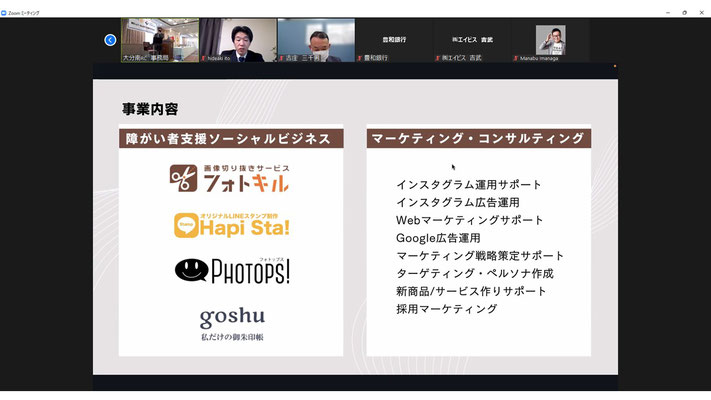Click the 画像切り抜きサービス tagline
This screenshot has width=711, height=400.
(246, 168)
